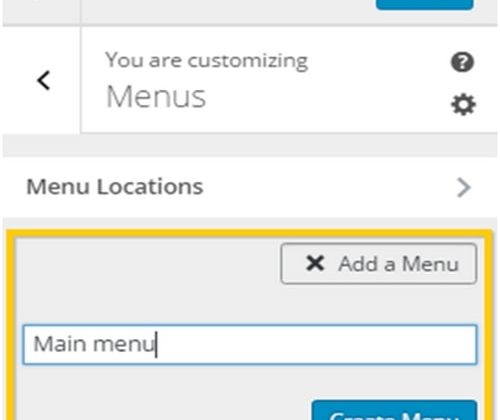Select the Menus panel heading
The width and height of the screenshot is (500, 420).
click(x=156, y=97)
